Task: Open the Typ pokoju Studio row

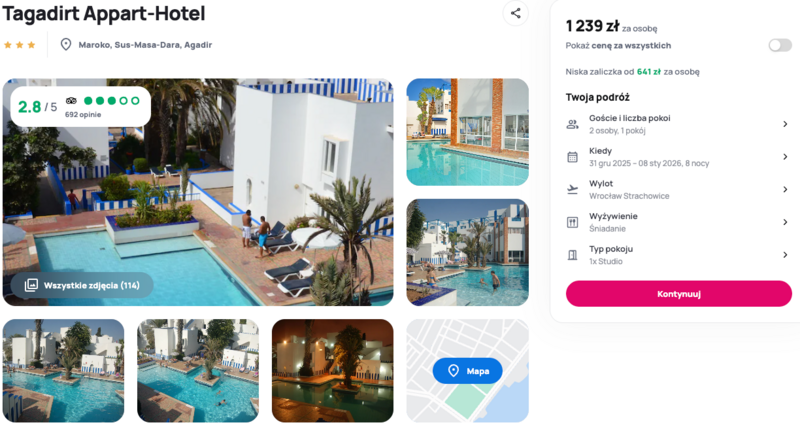Action: (679, 255)
